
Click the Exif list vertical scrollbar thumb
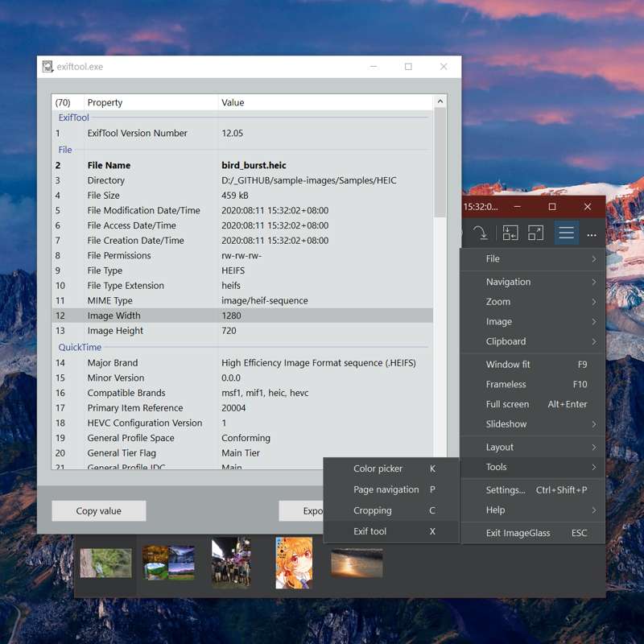coord(440,161)
